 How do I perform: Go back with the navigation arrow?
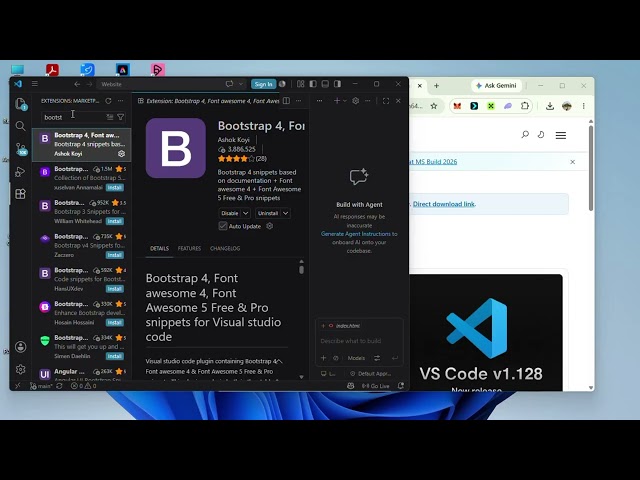[x=77, y=84]
